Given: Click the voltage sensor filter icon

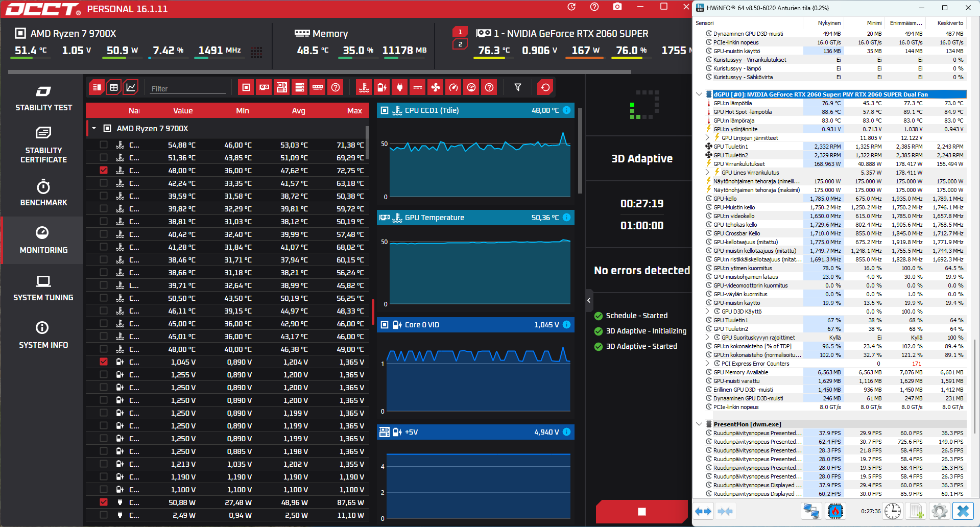Looking at the screenshot, I should pos(381,87).
